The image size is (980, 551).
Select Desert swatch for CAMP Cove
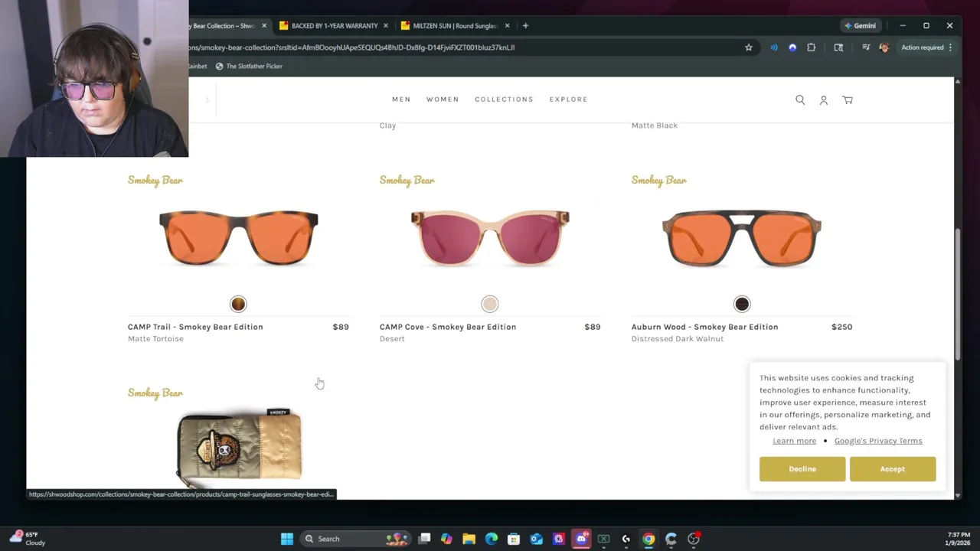pos(490,304)
